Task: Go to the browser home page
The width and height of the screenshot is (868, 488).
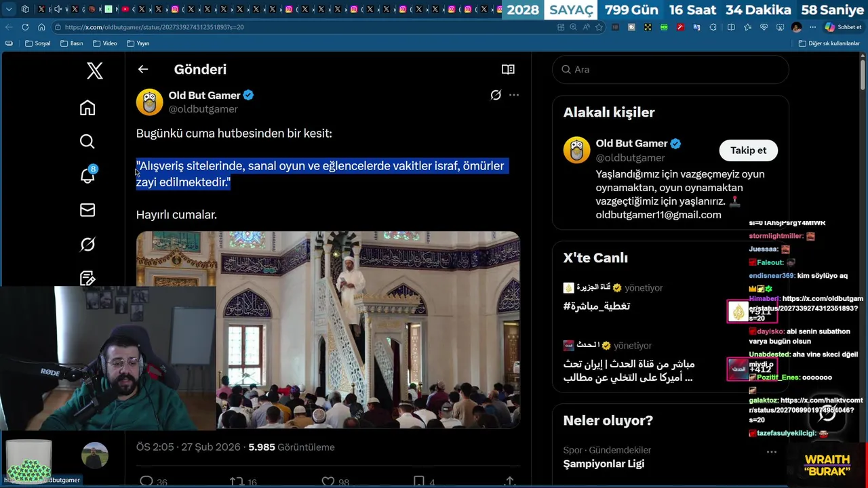Action: pos(41,27)
